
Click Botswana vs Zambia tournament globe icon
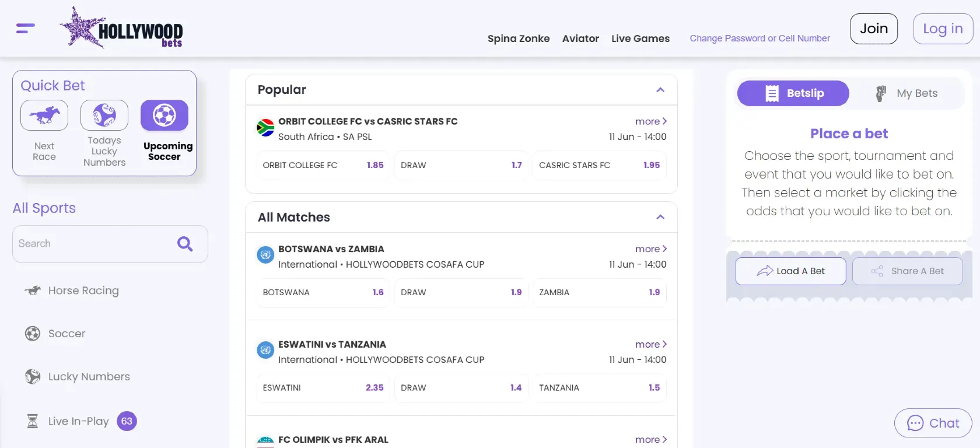pos(265,255)
